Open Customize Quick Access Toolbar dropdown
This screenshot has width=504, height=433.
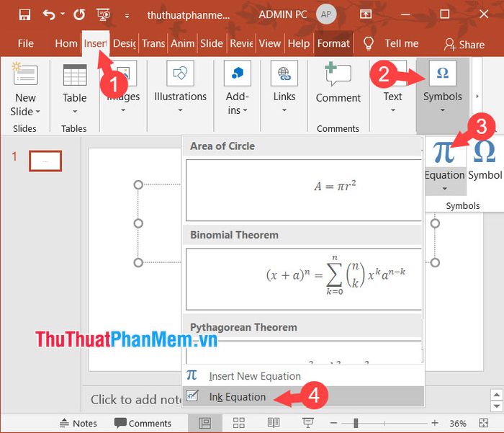127,15
